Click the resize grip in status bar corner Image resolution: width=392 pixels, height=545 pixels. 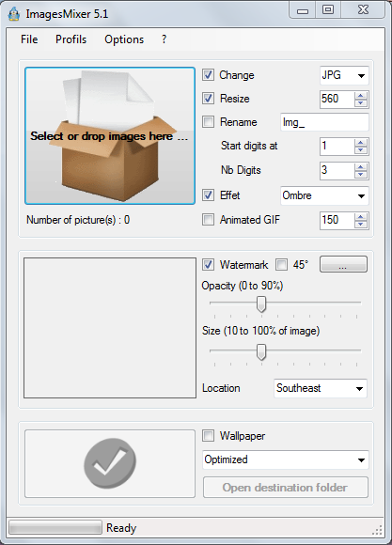(x=377, y=530)
